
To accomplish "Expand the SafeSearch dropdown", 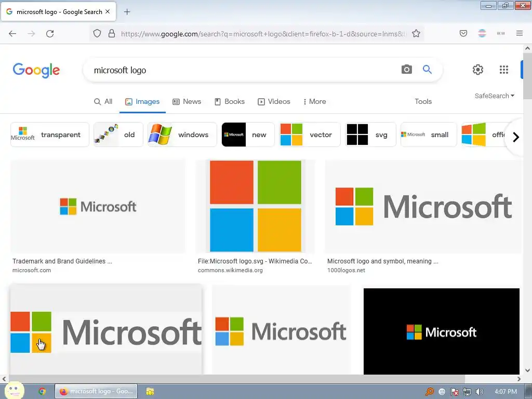I will coord(495,96).
